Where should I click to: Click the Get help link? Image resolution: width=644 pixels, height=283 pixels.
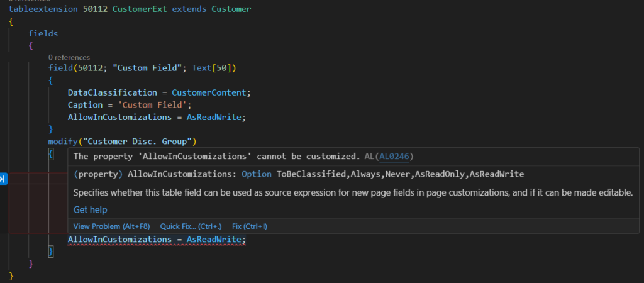(x=90, y=209)
